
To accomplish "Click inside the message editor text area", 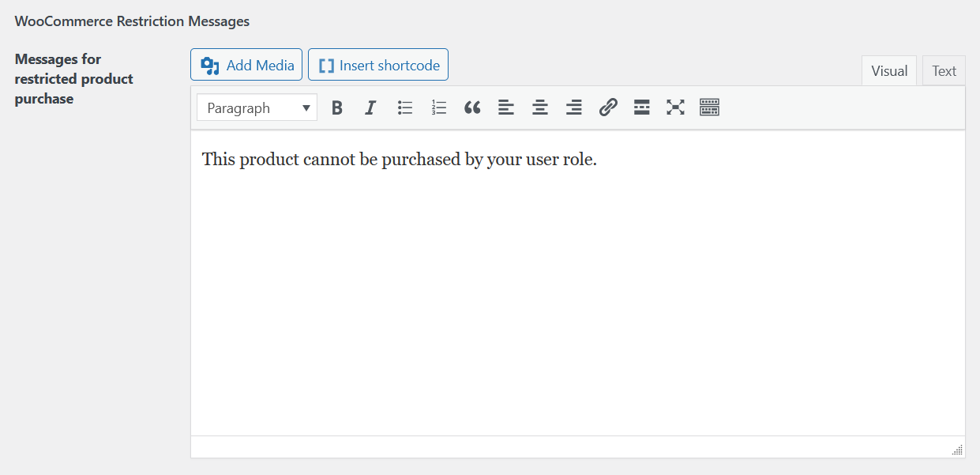I will click(577, 283).
